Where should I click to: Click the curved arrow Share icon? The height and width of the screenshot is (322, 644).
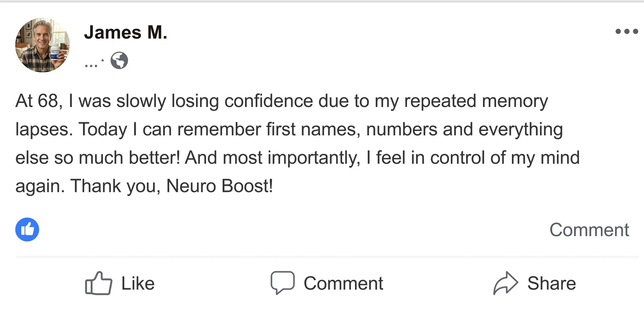click(506, 283)
